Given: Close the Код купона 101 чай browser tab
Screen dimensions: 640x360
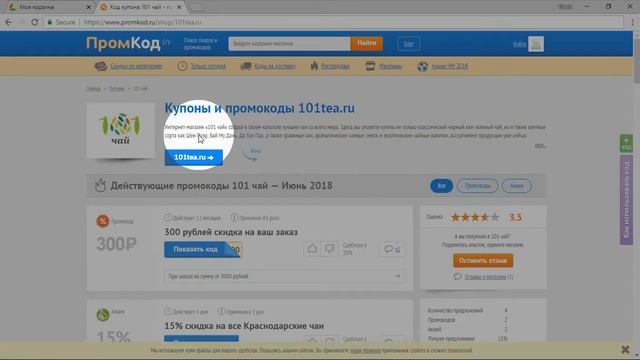Looking at the screenshot, I should pos(179,7).
